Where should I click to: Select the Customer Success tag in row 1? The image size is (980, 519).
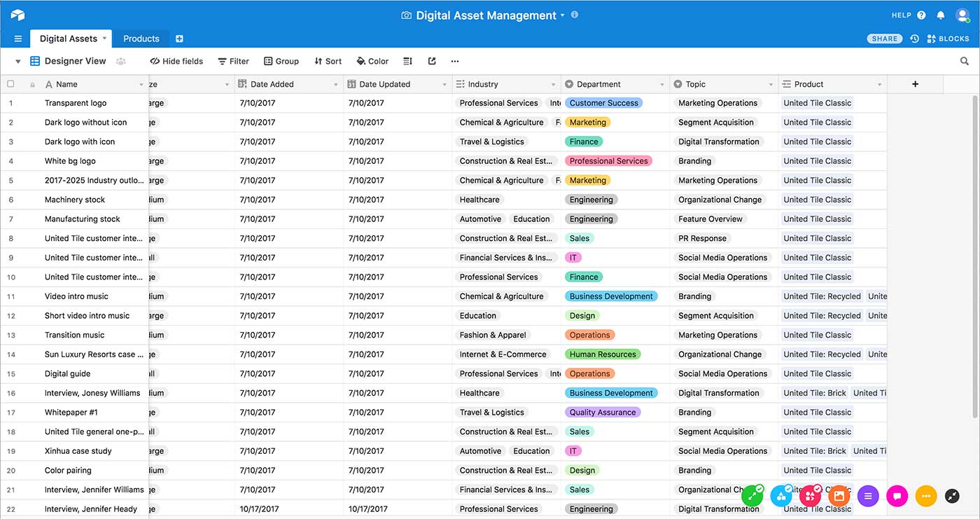[x=603, y=103]
